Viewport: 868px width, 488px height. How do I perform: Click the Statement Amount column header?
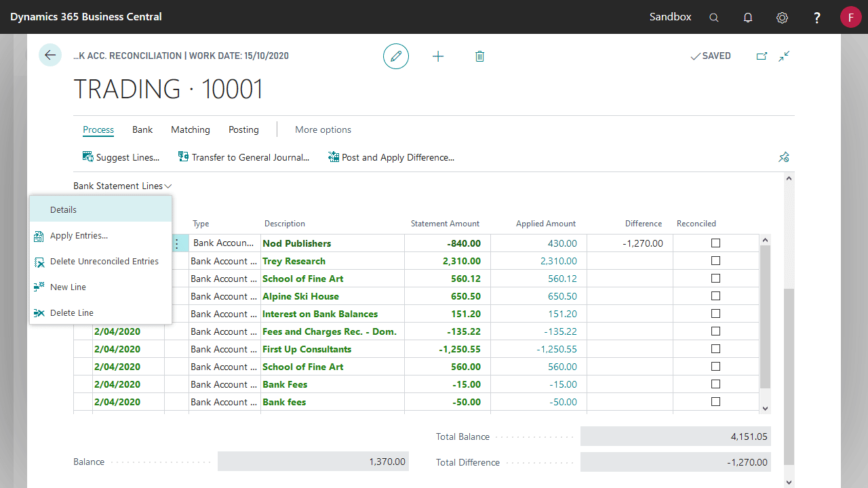(445, 224)
